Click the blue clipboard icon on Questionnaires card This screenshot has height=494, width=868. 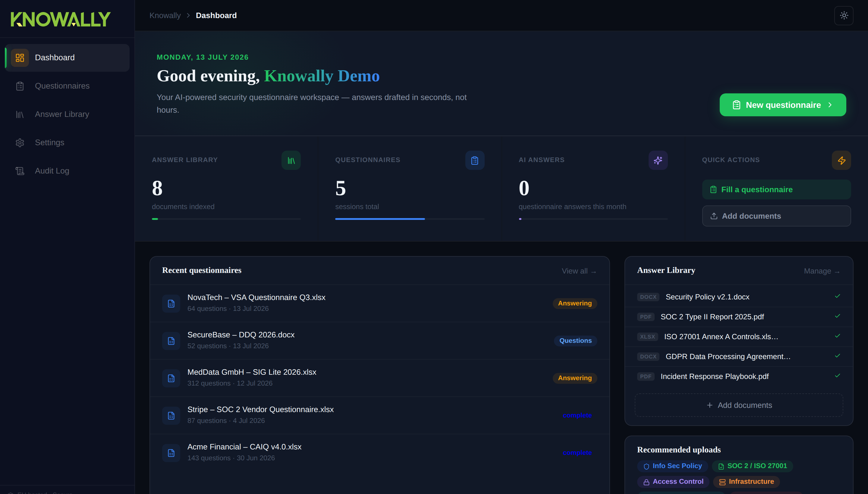coord(475,161)
